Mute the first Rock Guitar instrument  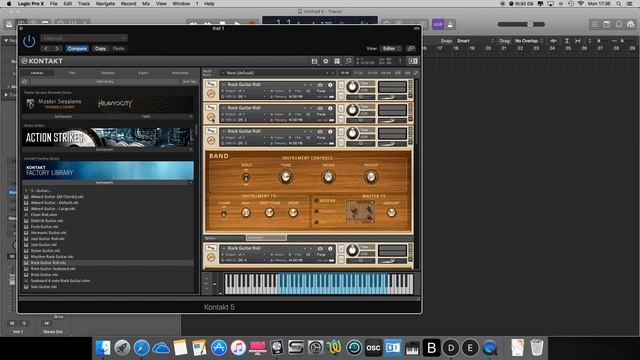coord(341,95)
